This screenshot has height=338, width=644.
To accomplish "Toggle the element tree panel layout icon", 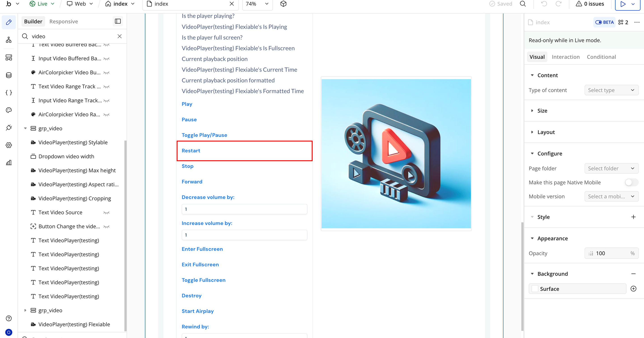I will [x=118, y=21].
